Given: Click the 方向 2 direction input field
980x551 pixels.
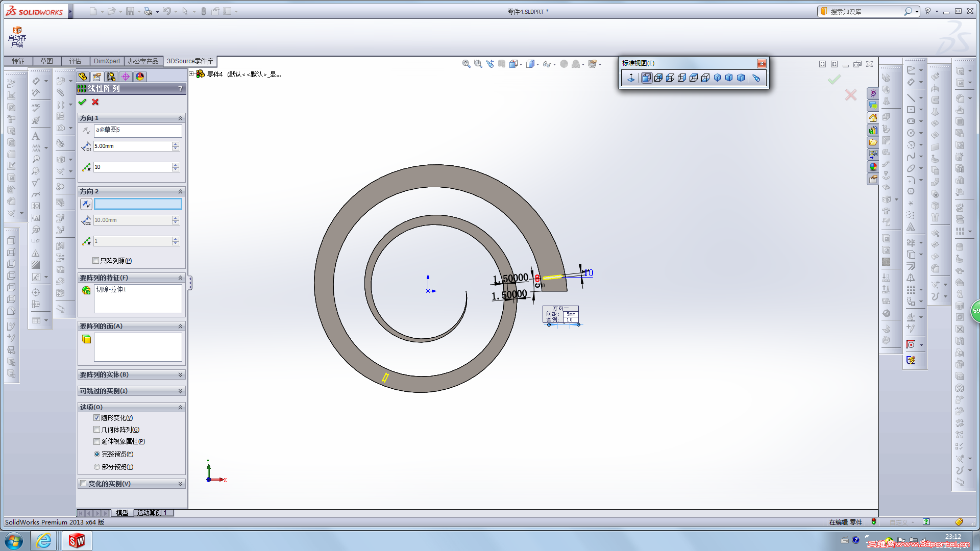Looking at the screenshot, I should 138,204.
